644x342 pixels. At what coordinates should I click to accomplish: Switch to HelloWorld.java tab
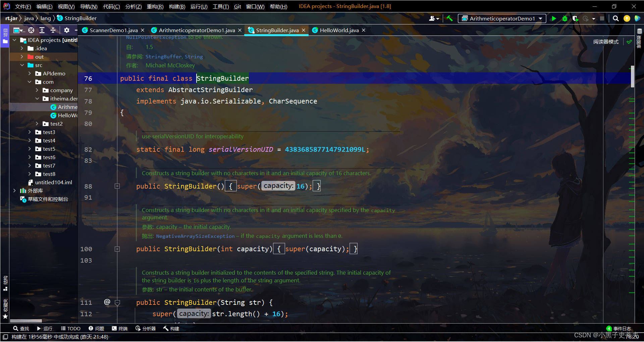pyautogui.click(x=339, y=30)
